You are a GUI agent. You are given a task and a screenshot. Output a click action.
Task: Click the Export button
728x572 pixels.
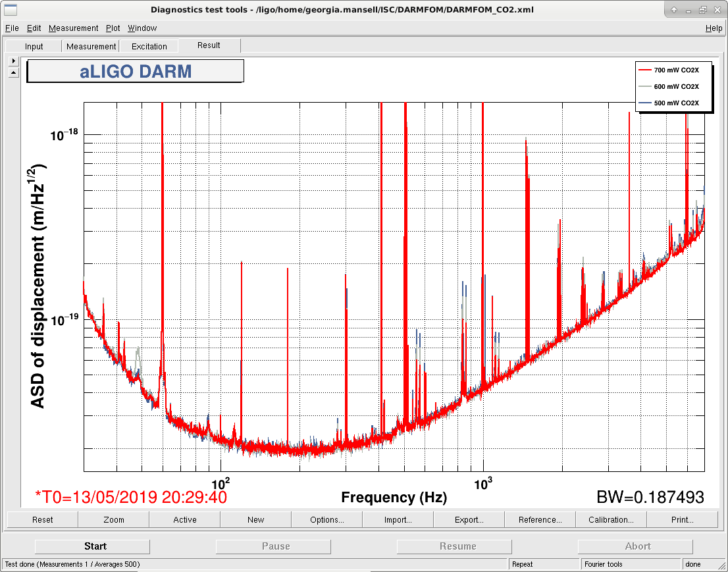coord(469,519)
